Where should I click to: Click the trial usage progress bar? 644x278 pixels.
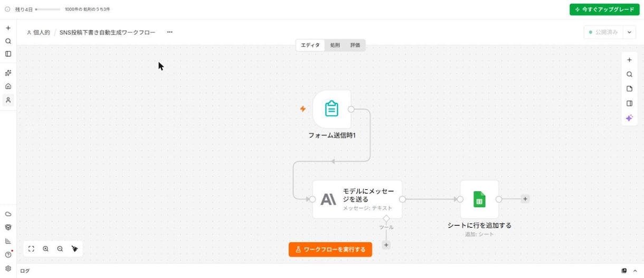(48, 10)
